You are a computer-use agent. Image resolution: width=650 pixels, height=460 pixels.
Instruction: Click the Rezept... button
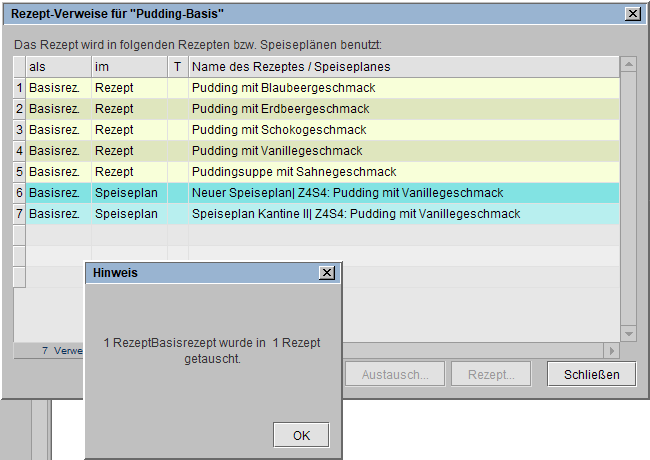pyautogui.click(x=491, y=375)
